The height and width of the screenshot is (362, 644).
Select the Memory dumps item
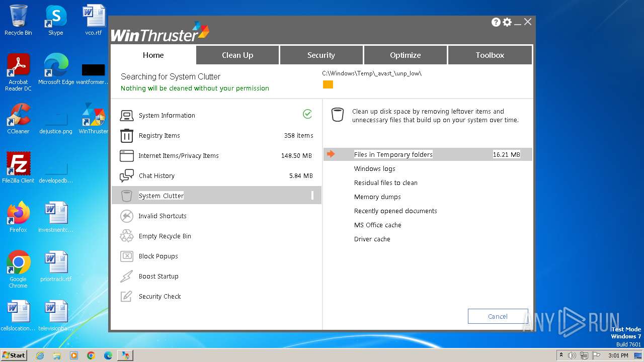click(x=377, y=197)
